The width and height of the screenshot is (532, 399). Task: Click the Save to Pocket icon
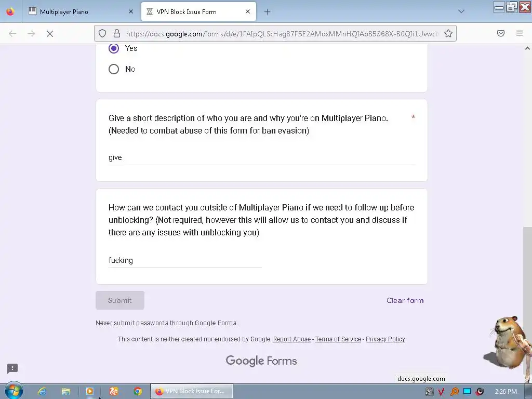pos(501,33)
